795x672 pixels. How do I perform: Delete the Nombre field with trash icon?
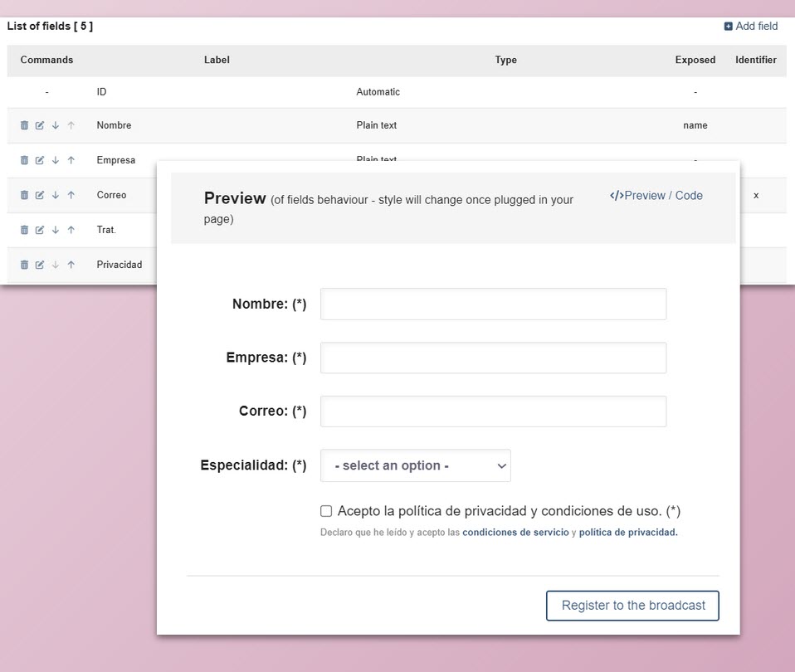pos(24,125)
